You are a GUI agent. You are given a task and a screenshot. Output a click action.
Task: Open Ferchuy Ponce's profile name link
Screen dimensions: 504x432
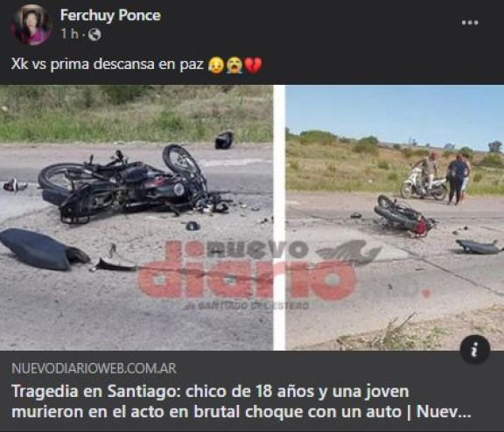pos(110,15)
